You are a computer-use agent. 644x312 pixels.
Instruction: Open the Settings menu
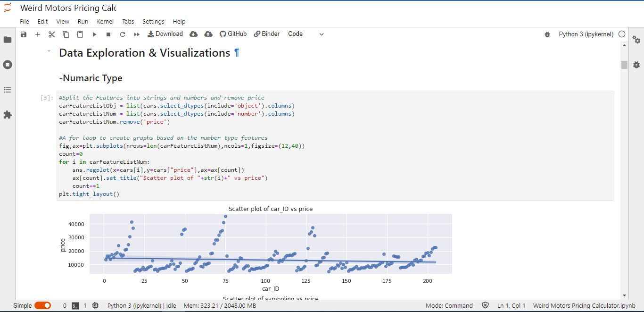tap(153, 21)
